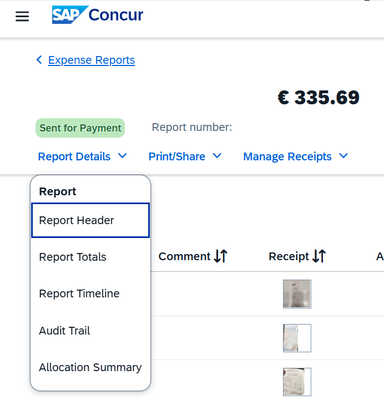384x400 pixels.
Task: Choose Report Totals from menu
Action: coord(90,257)
